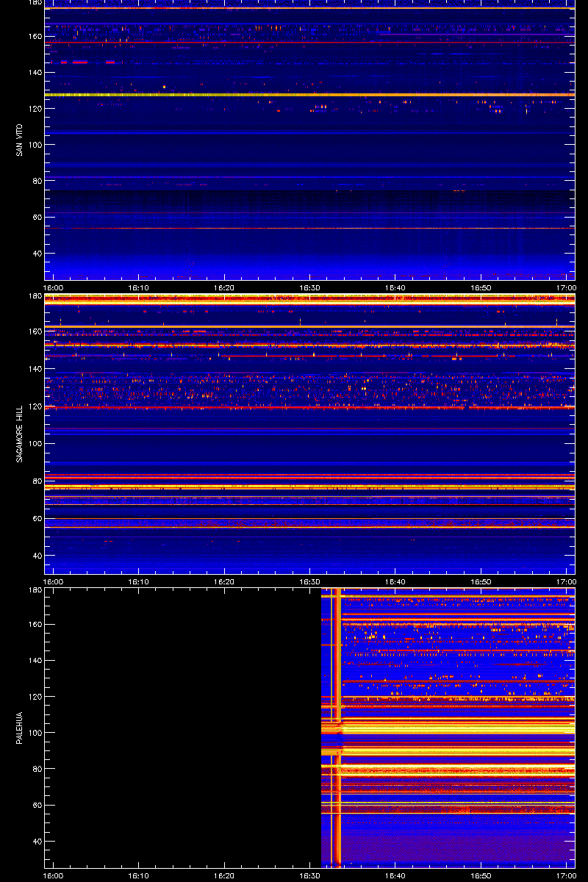Click the 16:30 label under Sagamore Hill panel
The image size is (588, 882).
coord(309,581)
